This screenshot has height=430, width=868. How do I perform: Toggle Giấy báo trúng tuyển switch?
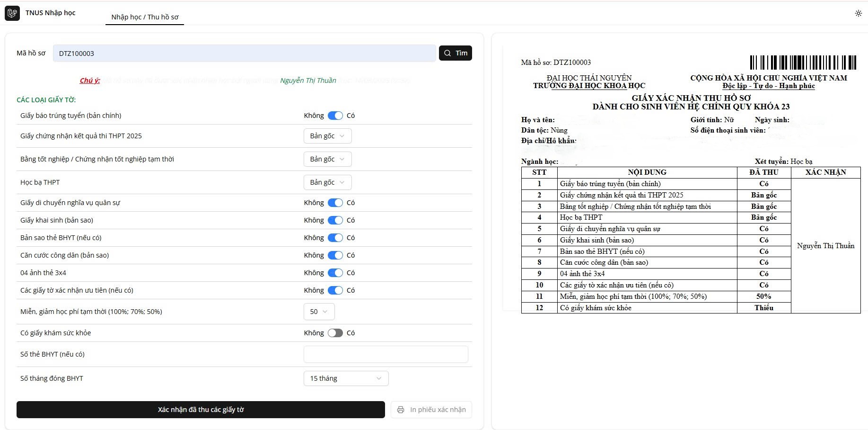coord(335,116)
